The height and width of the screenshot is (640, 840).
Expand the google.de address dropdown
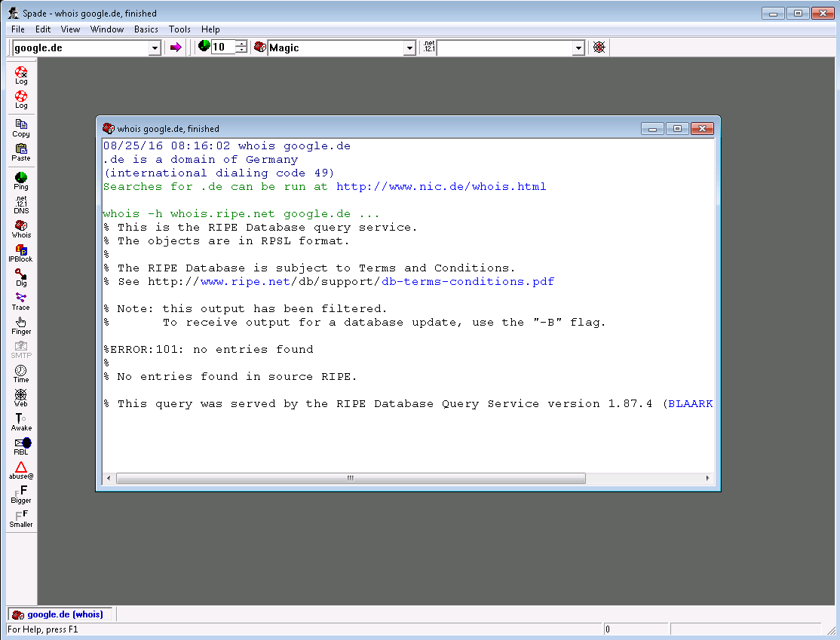pos(155,48)
